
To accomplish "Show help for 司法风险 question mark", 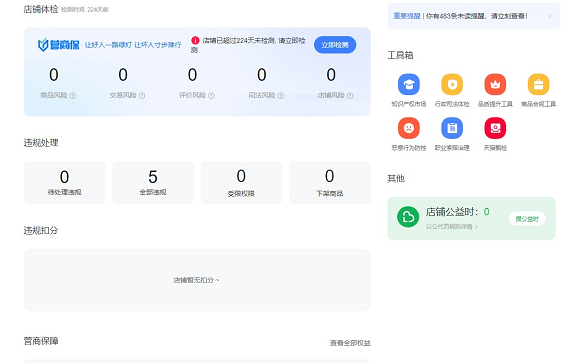I will click(281, 96).
